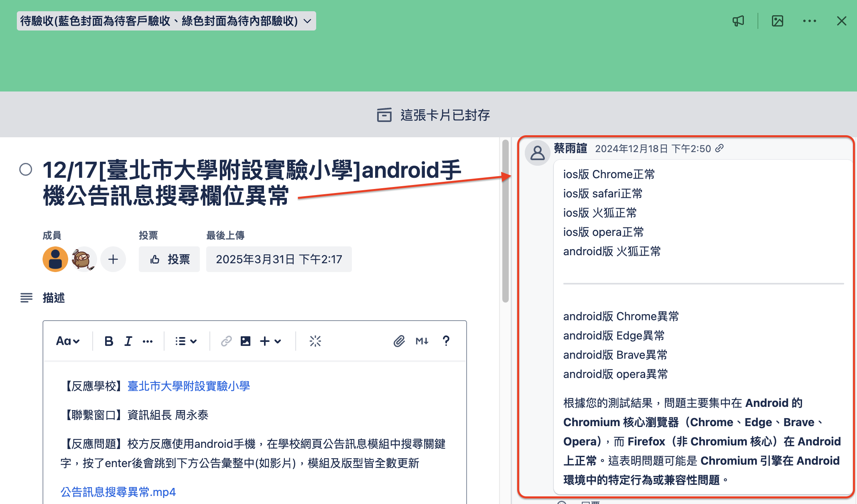Image resolution: width=857 pixels, height=504 pixels.
Task: Click the card title text
Action: click(x=252, y=183)
